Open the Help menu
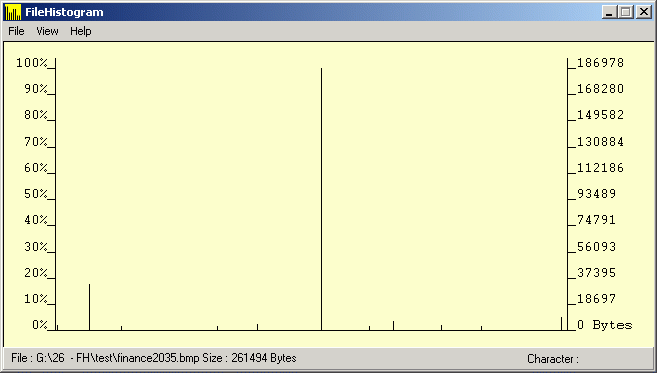This screenshot has width=657, height=373. pyautogui.click(x=81, y=31)
